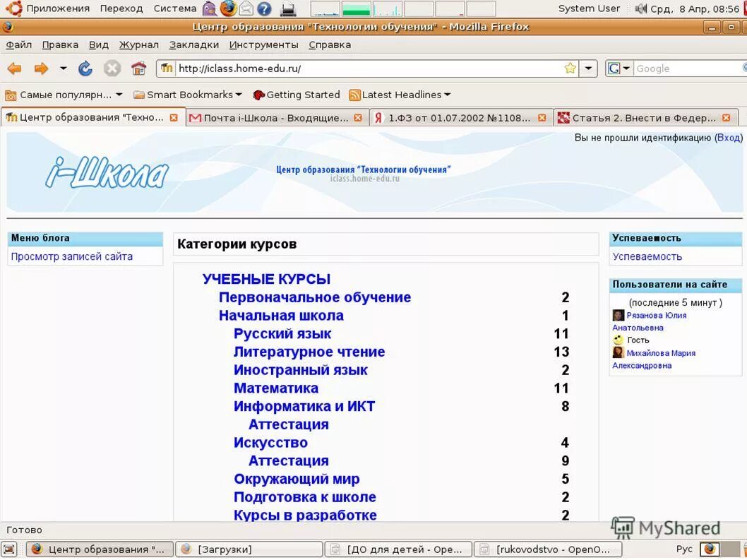Open the Getting Started bookmark

click(x=297, y=95)
